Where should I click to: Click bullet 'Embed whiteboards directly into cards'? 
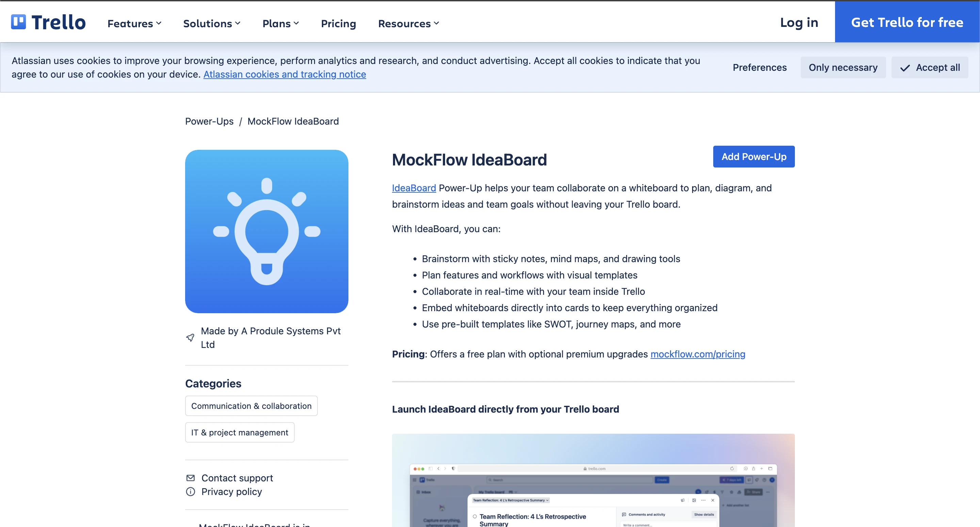[x=570, y=308]
